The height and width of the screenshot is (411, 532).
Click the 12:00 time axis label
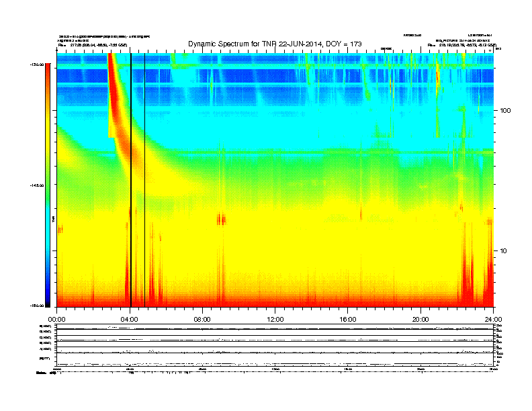(x=275, y=320)
